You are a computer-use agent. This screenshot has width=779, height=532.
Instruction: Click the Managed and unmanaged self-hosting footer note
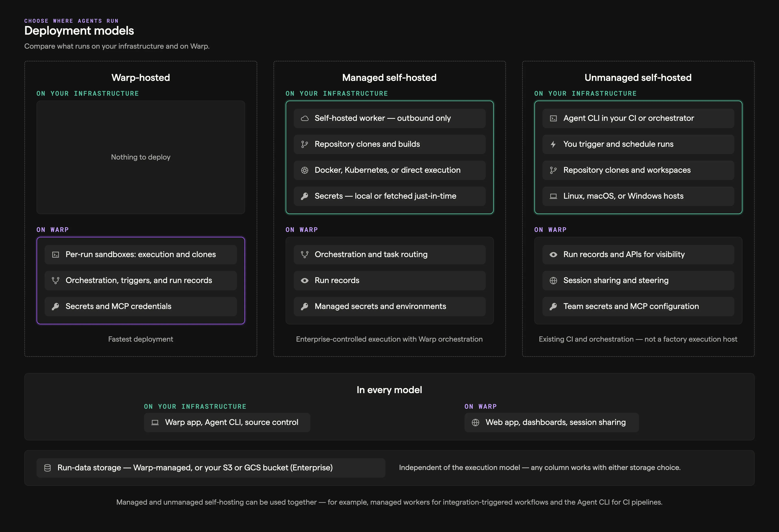click(x=389, y=503)
